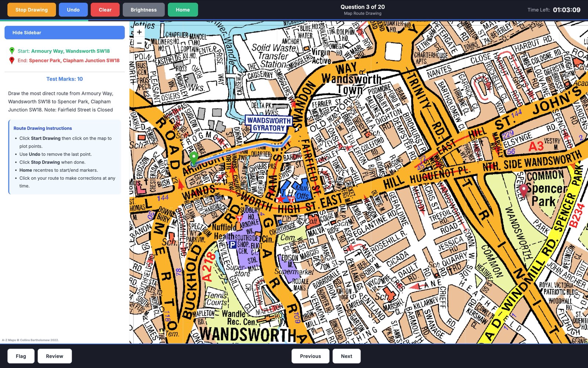The height and width of the screenshot is (368, 588).
Task: Click the Huguenot Pl. label on the map
Action: [440, 175]
